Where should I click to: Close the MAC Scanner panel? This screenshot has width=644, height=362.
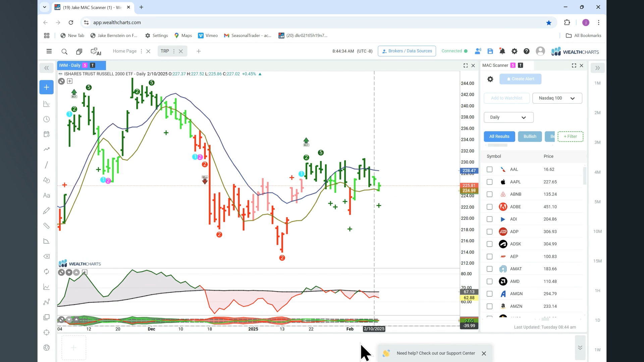tap(582, 65)
